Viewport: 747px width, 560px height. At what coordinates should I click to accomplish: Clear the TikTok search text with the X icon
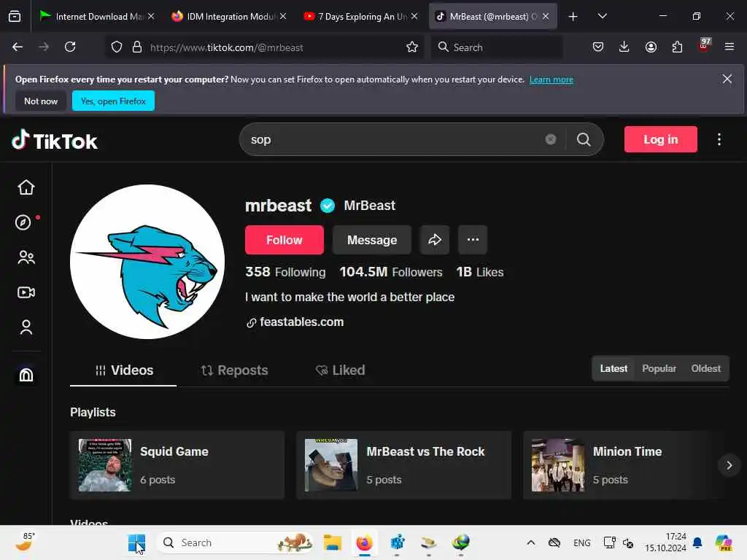point(550,139)
